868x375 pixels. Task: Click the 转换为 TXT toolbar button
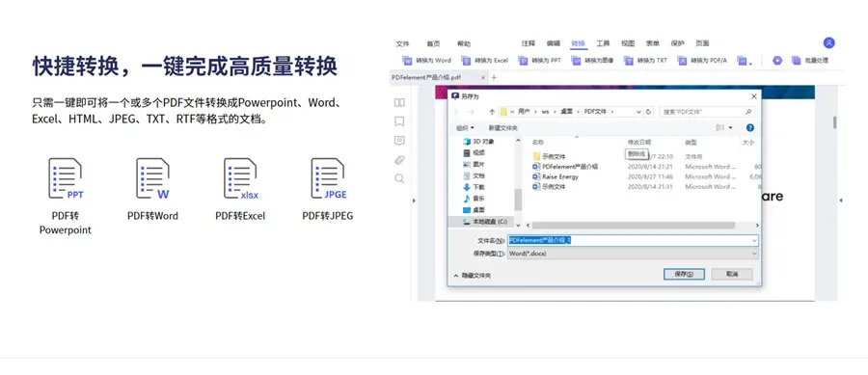tap(645, 61)
